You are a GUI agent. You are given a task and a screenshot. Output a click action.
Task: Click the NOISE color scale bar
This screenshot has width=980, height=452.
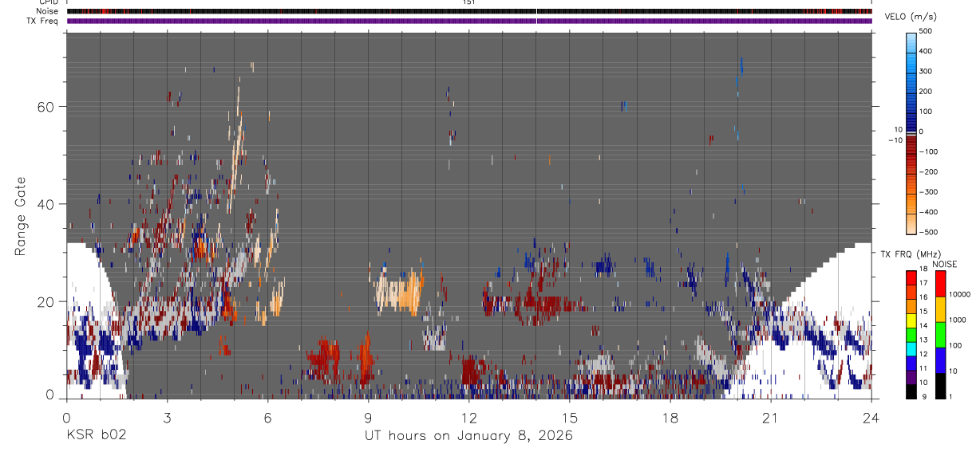[x=941, y=334]
